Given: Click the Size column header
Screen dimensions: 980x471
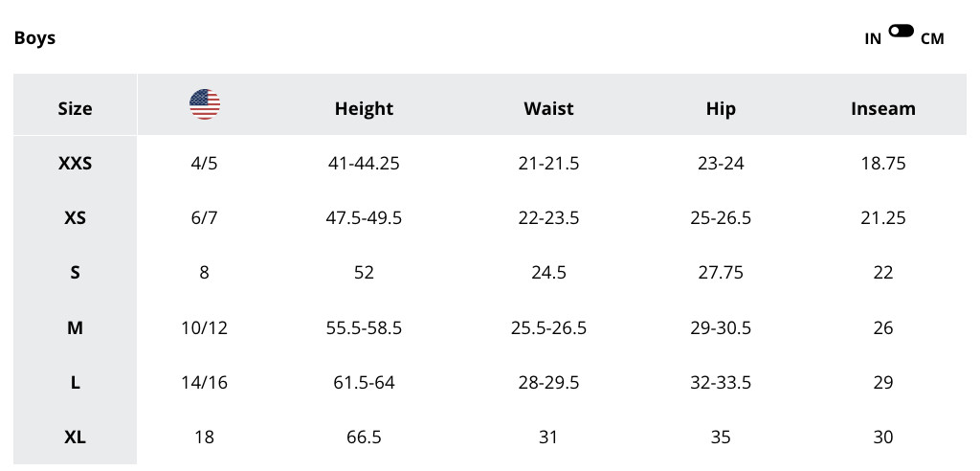Looking at the screenshot, I should coord(75,108).
